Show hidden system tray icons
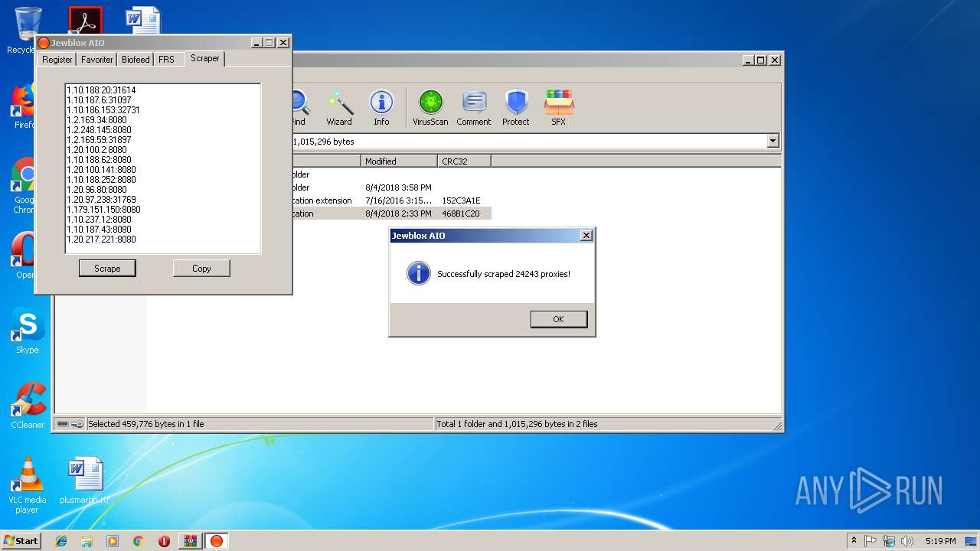980x551 pixels. [854, 541]
